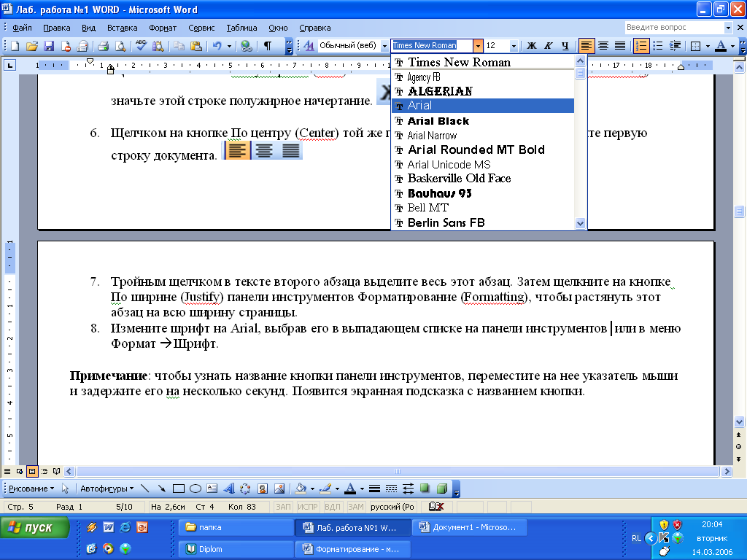Toggle show/hide paragraph marks (¶)
This screenshot has width=747, height=560.
(268, 46)
